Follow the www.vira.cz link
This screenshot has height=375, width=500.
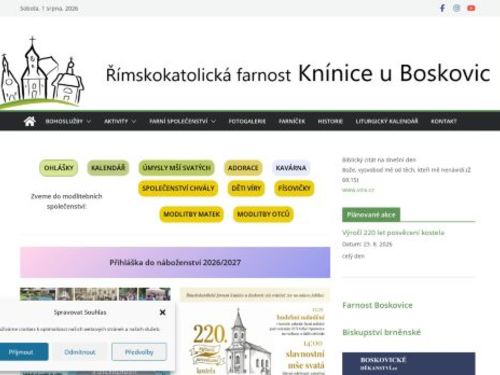[358, 190]
